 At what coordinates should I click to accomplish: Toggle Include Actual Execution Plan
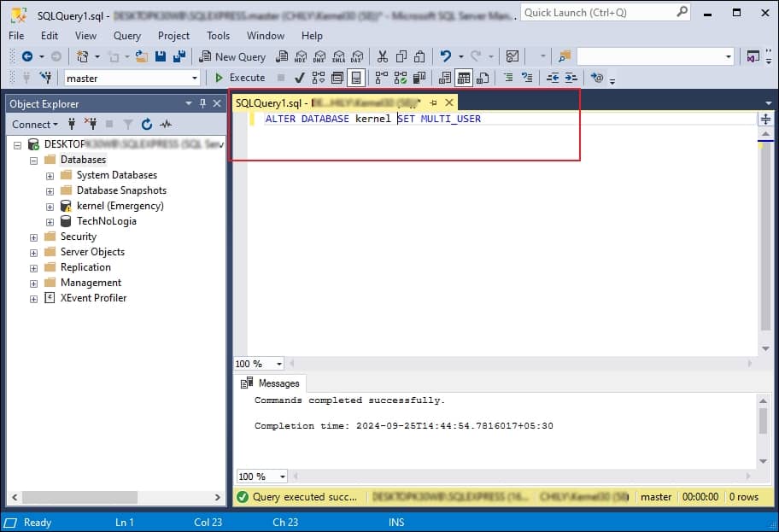382,78
